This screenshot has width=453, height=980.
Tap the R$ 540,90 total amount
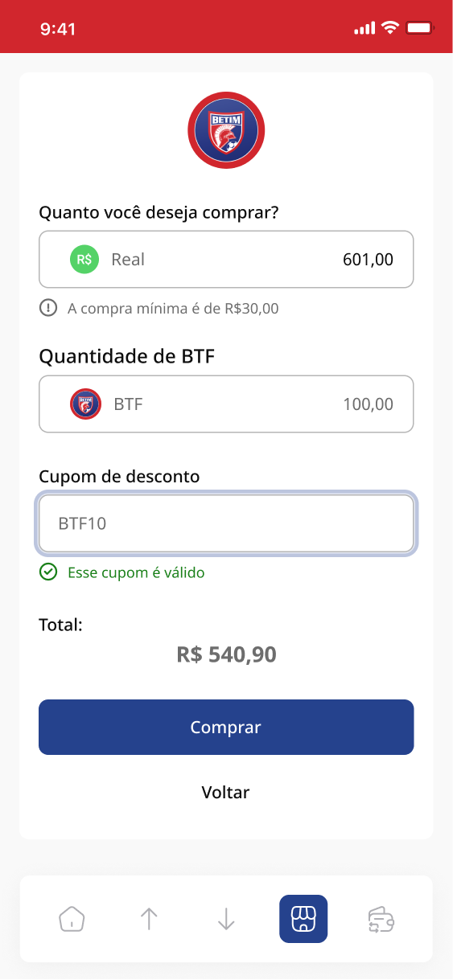tap(226, 654)
